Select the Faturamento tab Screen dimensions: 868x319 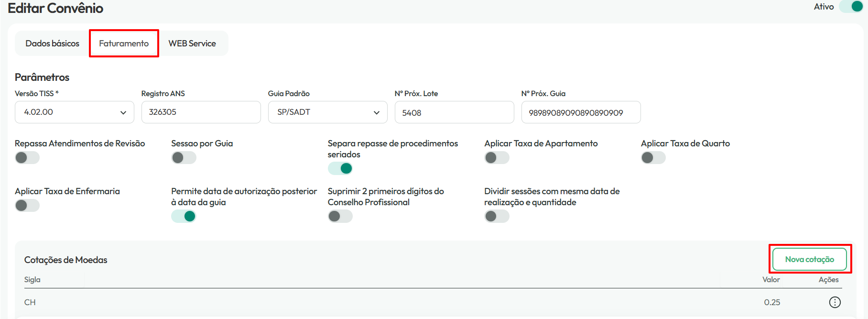124,44
